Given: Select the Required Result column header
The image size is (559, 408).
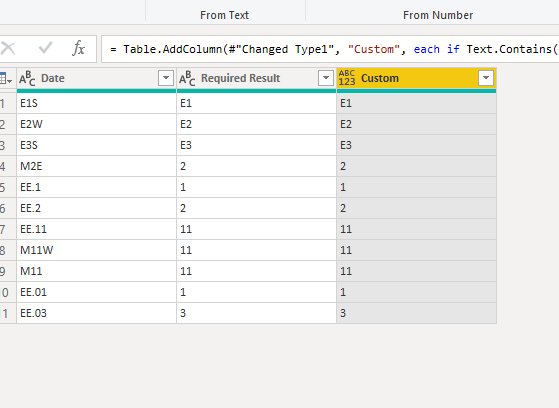Looking at the screenshot, I should [x=256, y=78].
